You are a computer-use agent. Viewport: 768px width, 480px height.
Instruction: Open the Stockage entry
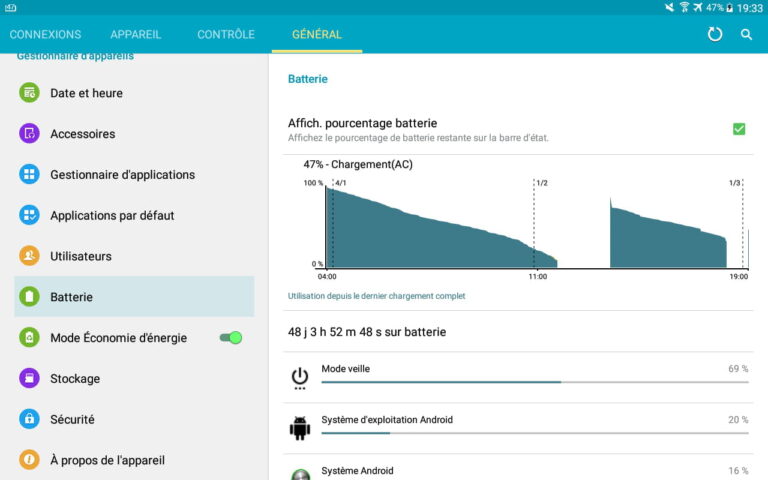coord(134,378)
